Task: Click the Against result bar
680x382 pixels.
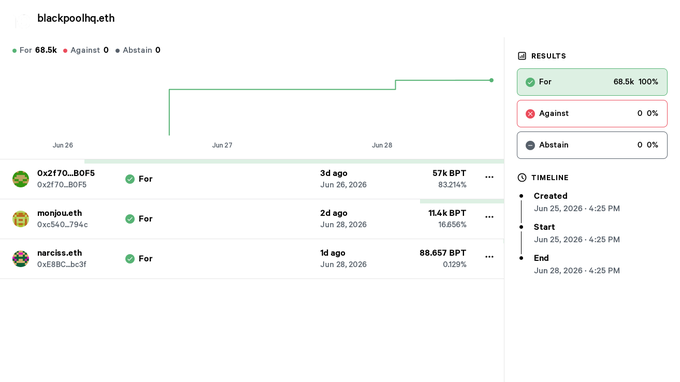Action: click(592, 114)
